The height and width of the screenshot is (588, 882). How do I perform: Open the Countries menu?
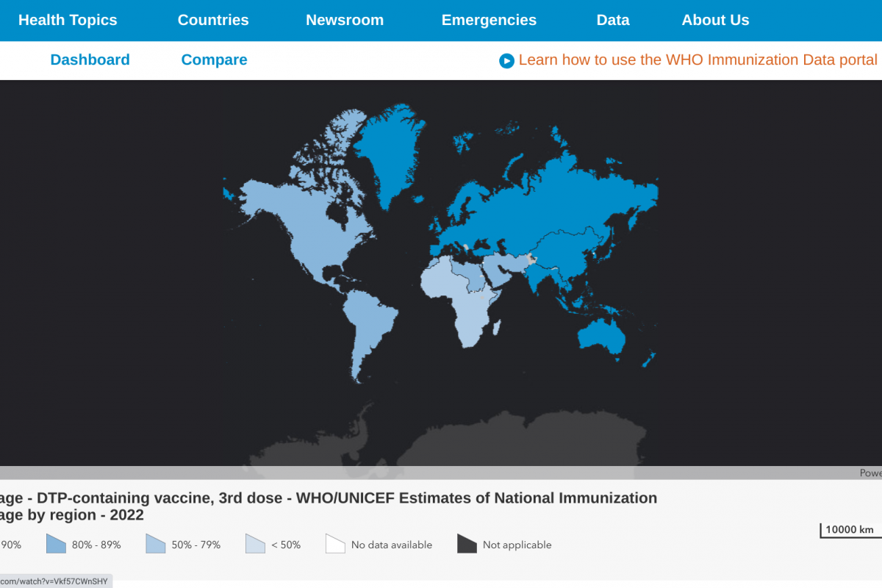213,21
